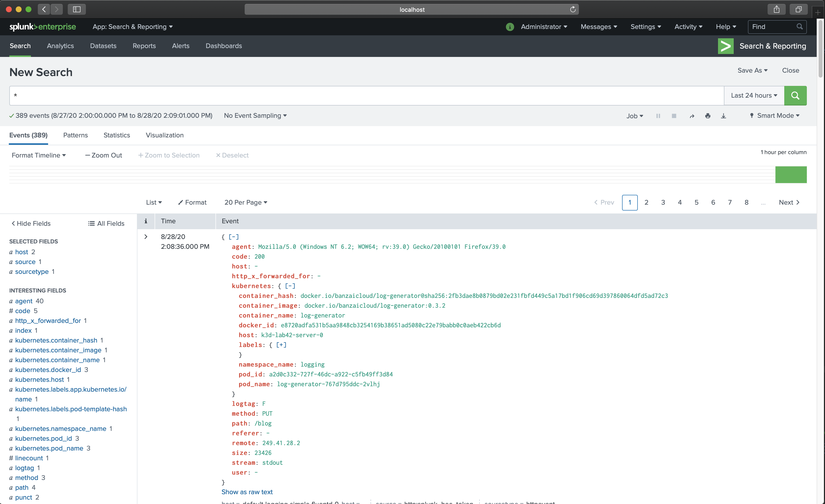Viewport: 825px width, 504px height.
Task: Expand the first event row arrow
Action: [146, 237]
